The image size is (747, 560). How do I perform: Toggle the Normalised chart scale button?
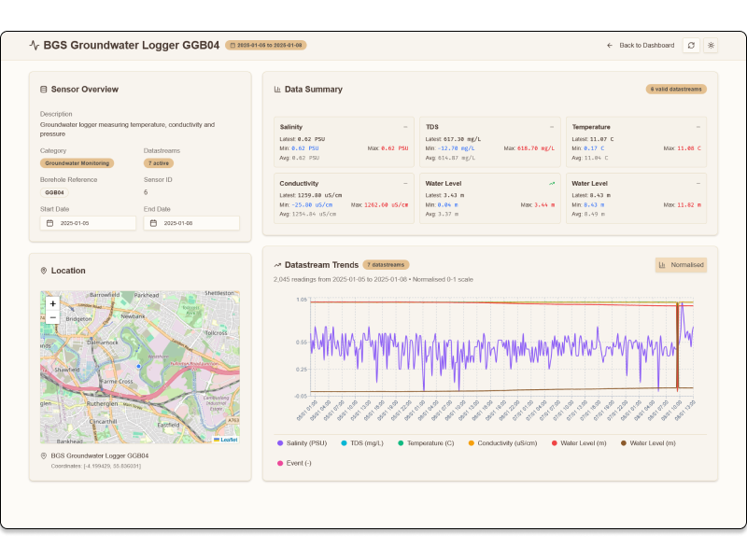pos(681,265)
